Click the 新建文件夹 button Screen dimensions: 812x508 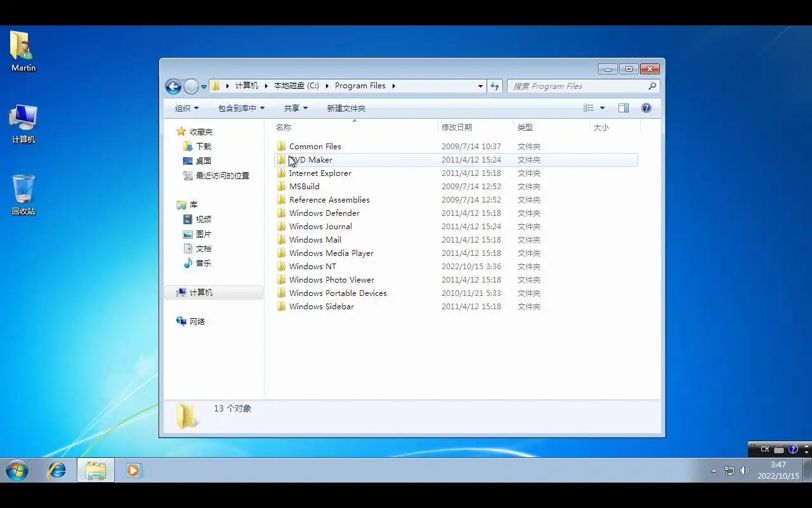(x=346, y=109)
